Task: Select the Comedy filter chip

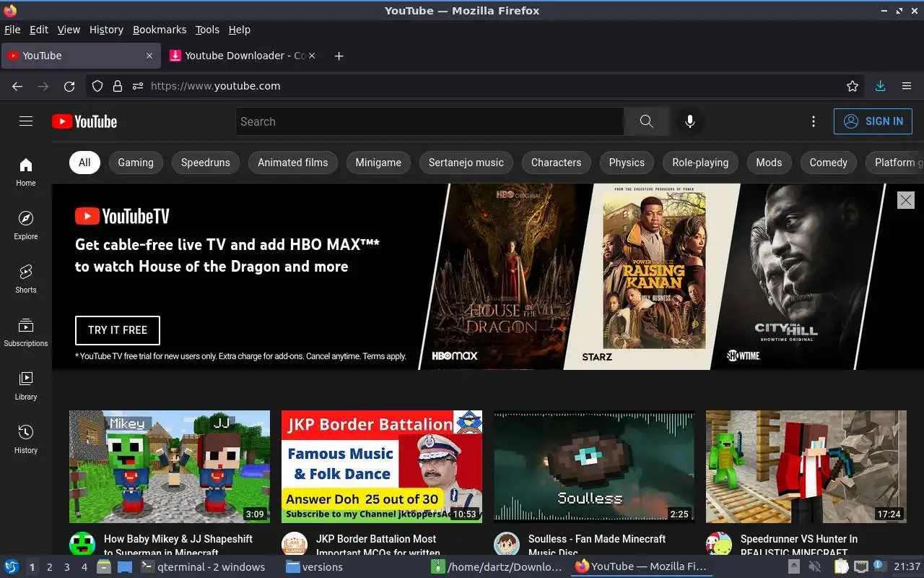Action: (829, 163)
